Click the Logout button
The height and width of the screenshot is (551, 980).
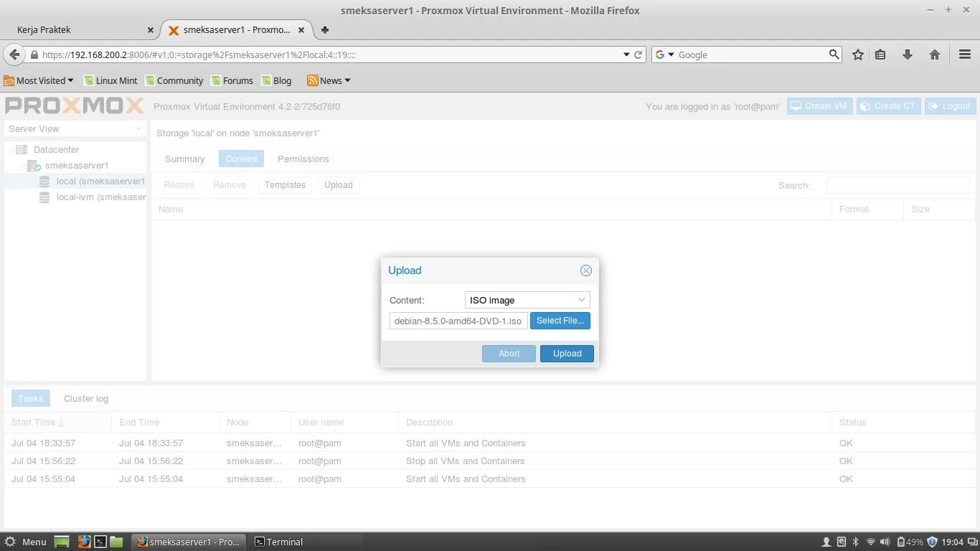coord(950,106)
